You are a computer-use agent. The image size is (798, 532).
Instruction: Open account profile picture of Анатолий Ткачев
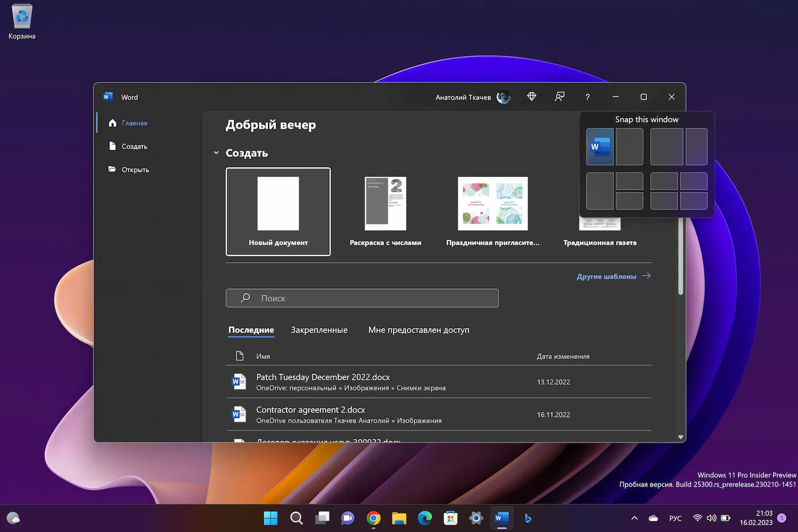pyautogui.click(x=503, y=97)
